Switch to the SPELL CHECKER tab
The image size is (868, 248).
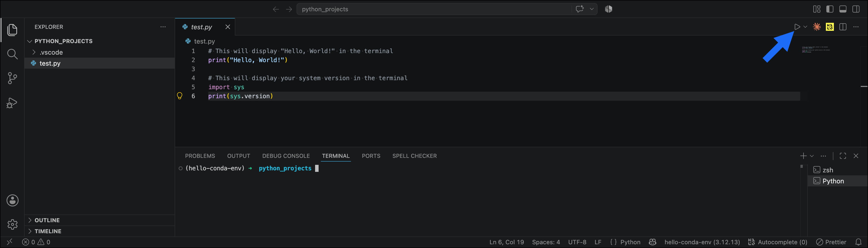[x=414, y=156]
